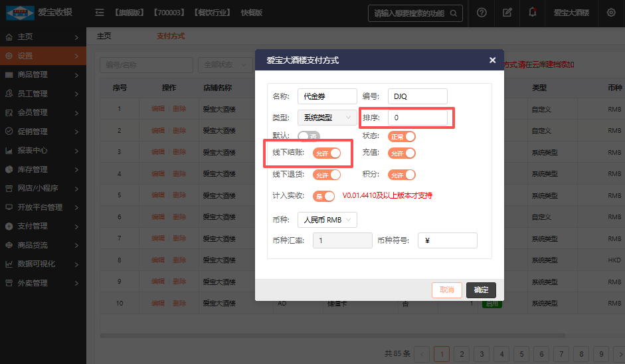
Task: Open the 类型 系统类型 dropdown
Action: (327, 118)
